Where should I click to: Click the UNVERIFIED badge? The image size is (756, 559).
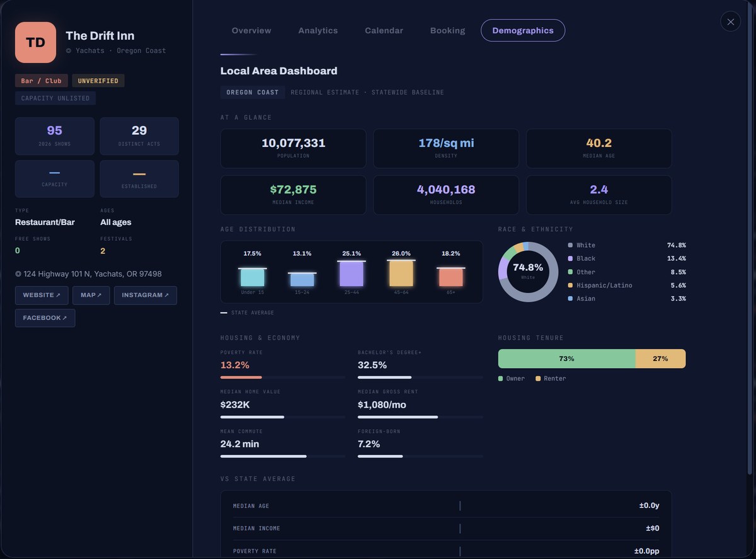coord(98,81)
